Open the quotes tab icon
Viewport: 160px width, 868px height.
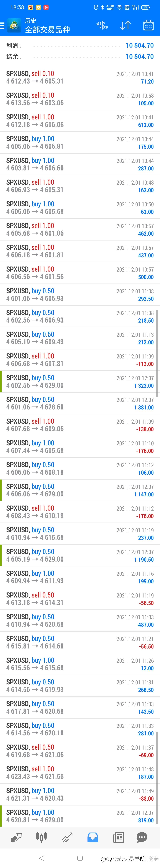[x=16, y=837]
